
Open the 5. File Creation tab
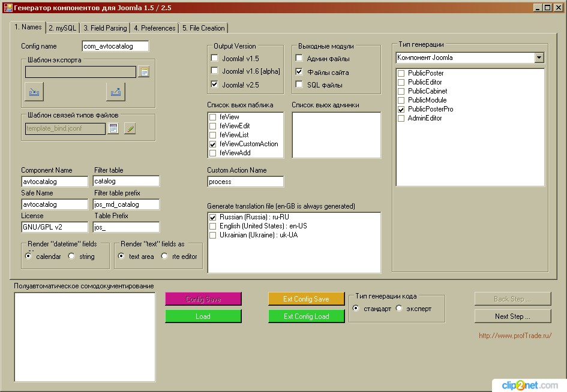click(x=203, y=28)
